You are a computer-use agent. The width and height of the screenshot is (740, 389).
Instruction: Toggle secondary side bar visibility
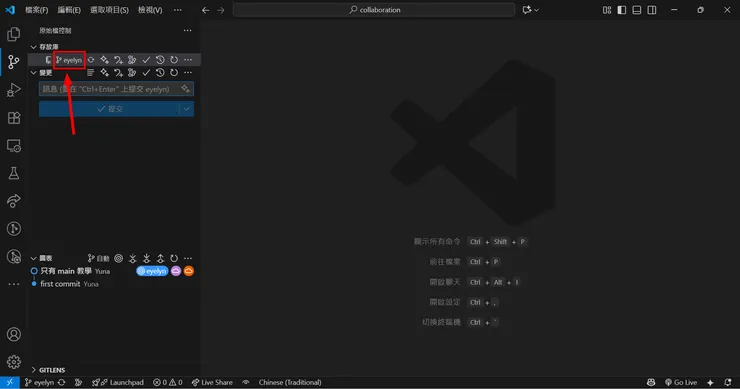click(x=652, y=10)
